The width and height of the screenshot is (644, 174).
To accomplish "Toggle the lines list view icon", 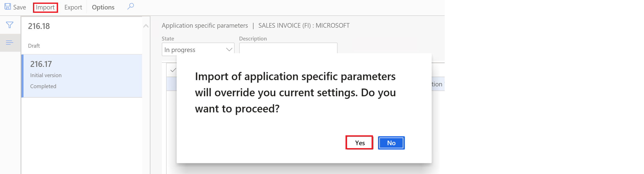I will point(10,43).
